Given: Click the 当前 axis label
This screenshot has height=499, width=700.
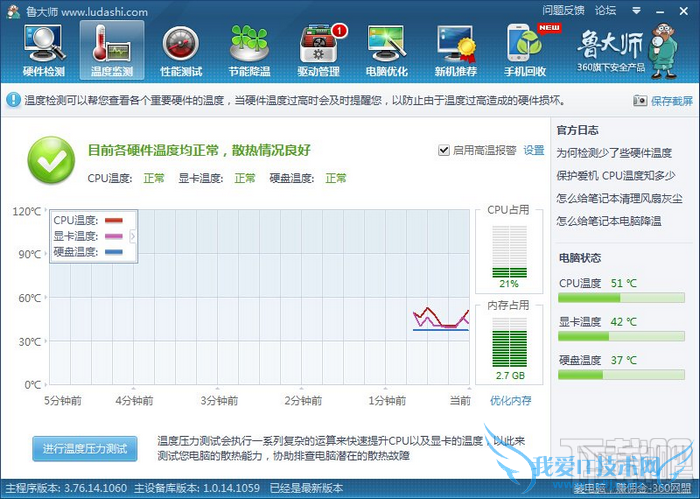Looking at the screenshot, I should 460,401.
